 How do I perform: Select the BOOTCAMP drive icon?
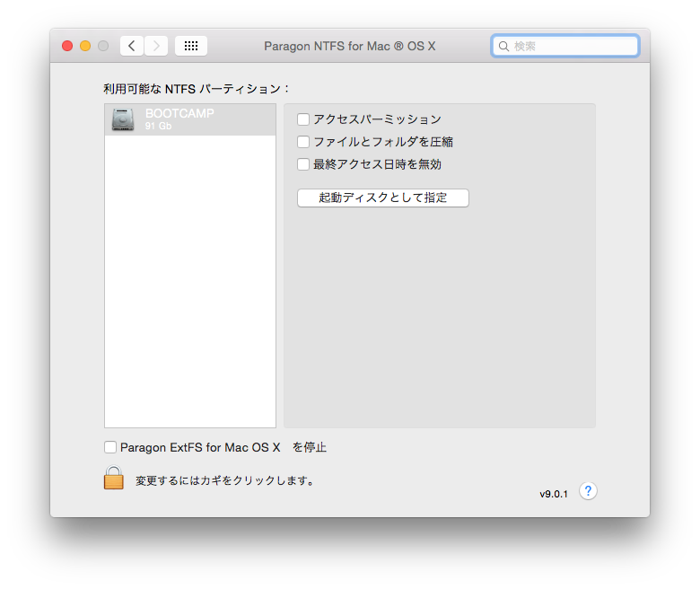coord(123,119)
